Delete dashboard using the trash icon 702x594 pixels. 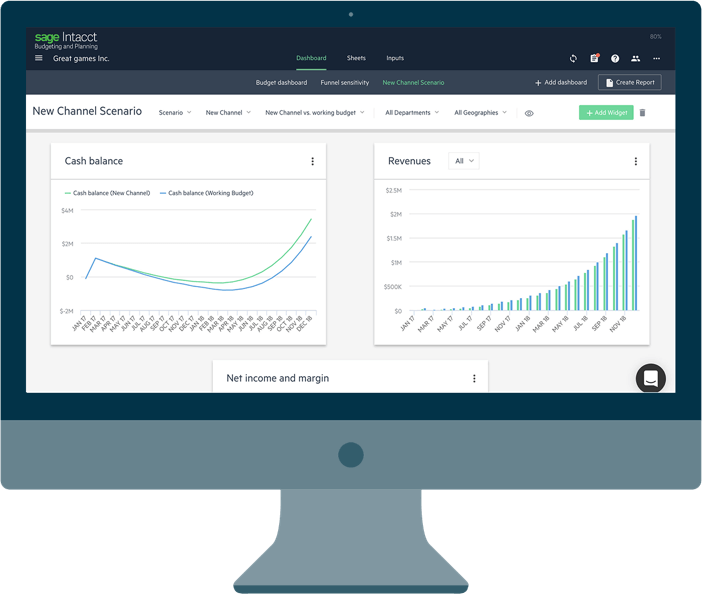(642, 113)
